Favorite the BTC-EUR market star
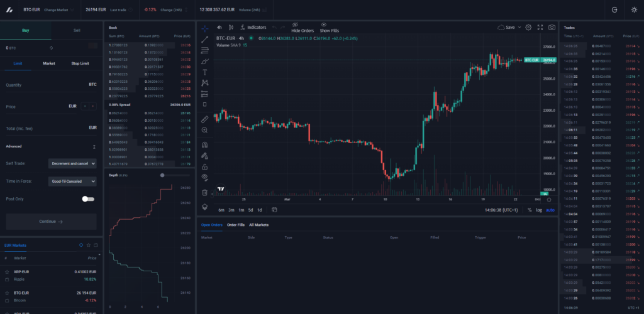Viewport: 644px width, 314px height. tap(6, 293)
